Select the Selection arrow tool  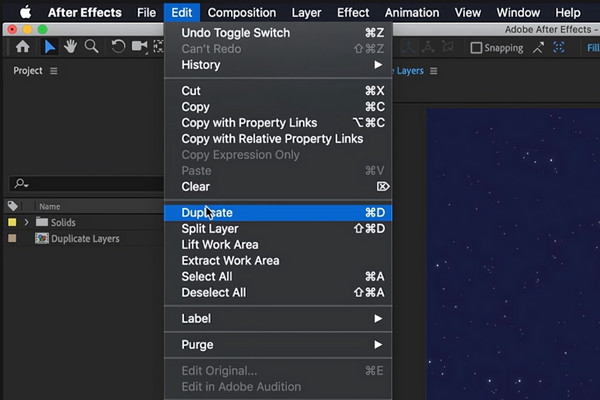pyautogui.click(x=49, y=47)
